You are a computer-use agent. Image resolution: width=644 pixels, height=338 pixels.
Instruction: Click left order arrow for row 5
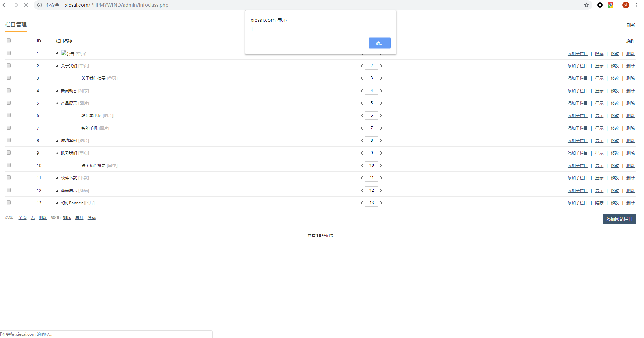[x=362, y=103]
